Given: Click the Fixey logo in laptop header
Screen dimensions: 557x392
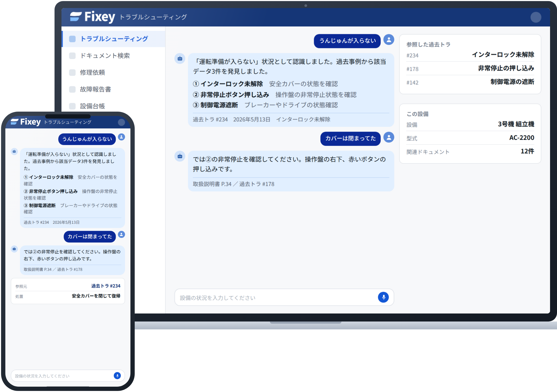Looking at the screenshot, I should click(92, 17).
